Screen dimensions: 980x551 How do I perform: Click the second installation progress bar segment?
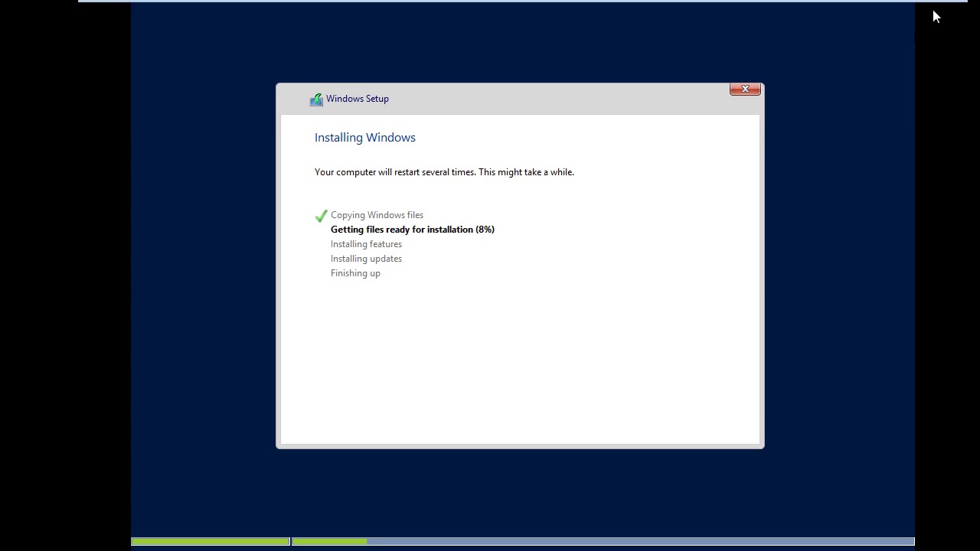coord(603,542)
